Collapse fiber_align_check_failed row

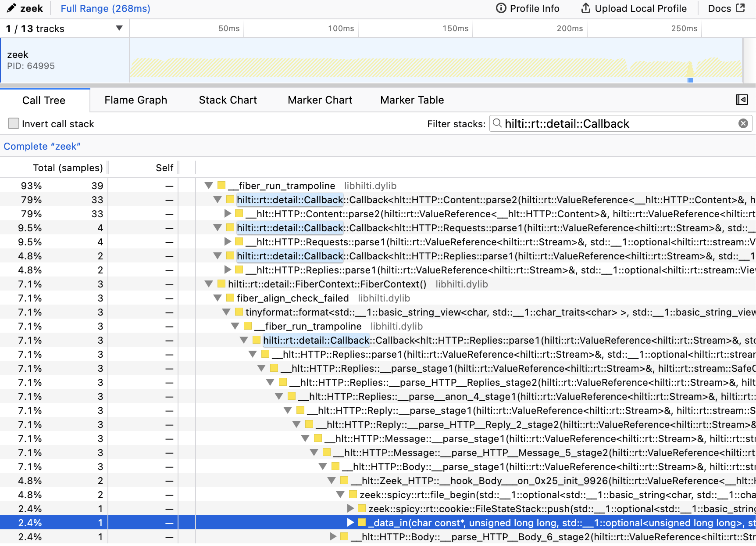click(x=218, y=298)
